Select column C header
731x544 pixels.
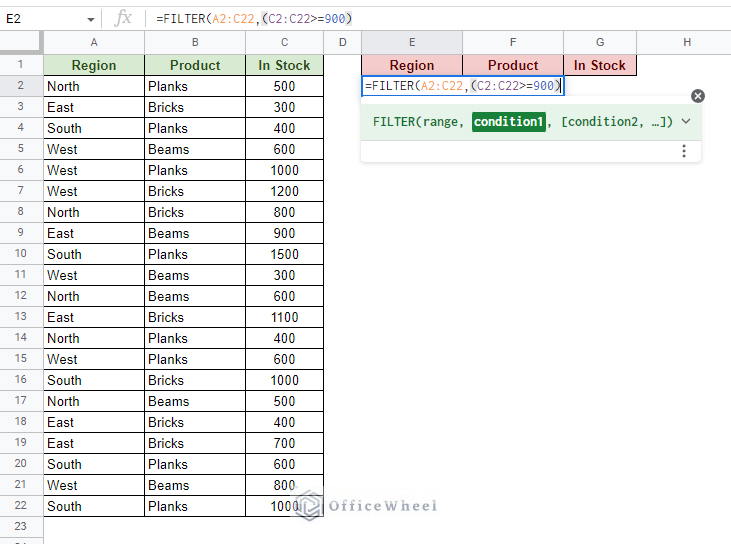[284, 42]
